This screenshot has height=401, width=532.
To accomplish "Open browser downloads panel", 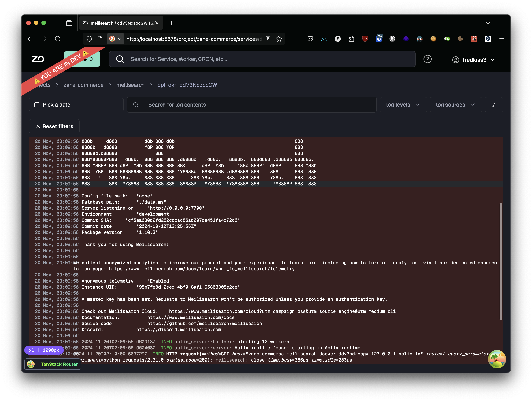I will pos(324,39).
